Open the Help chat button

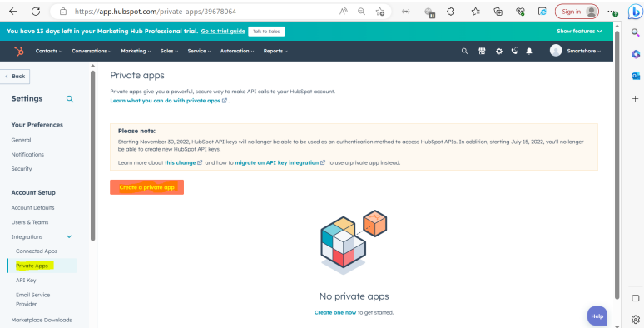point(597,316)
